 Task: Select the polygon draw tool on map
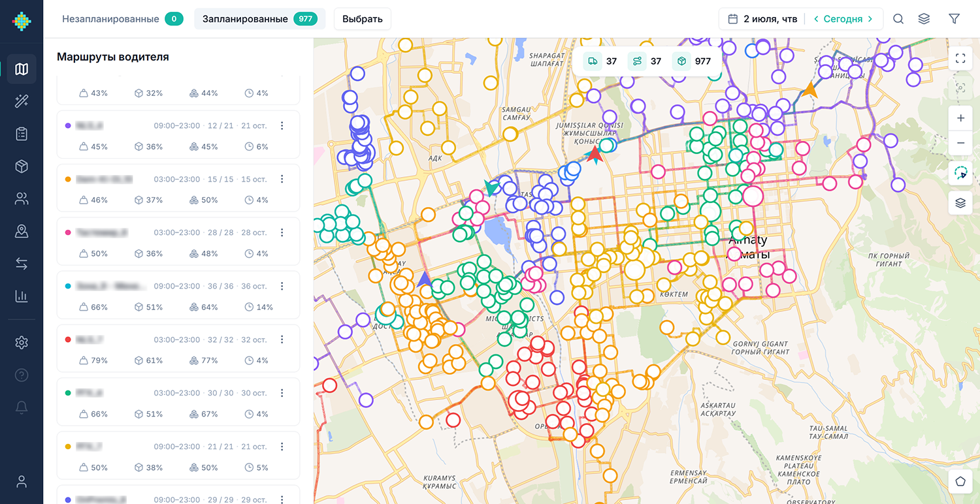point(960,481)
